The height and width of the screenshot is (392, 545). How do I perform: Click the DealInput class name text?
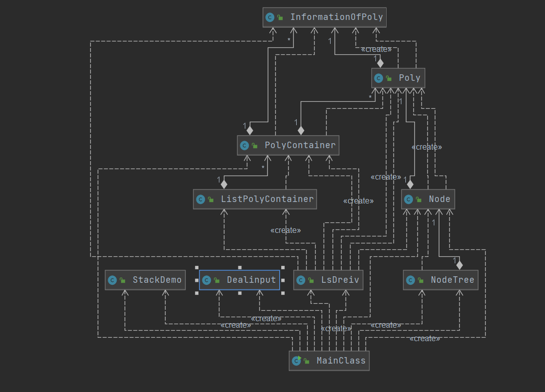pyautogui.click(x=251, y=280)
